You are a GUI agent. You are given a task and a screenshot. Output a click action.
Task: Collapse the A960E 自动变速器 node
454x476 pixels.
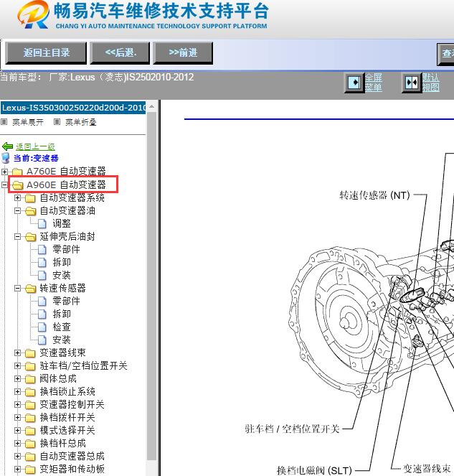[4, 185]
